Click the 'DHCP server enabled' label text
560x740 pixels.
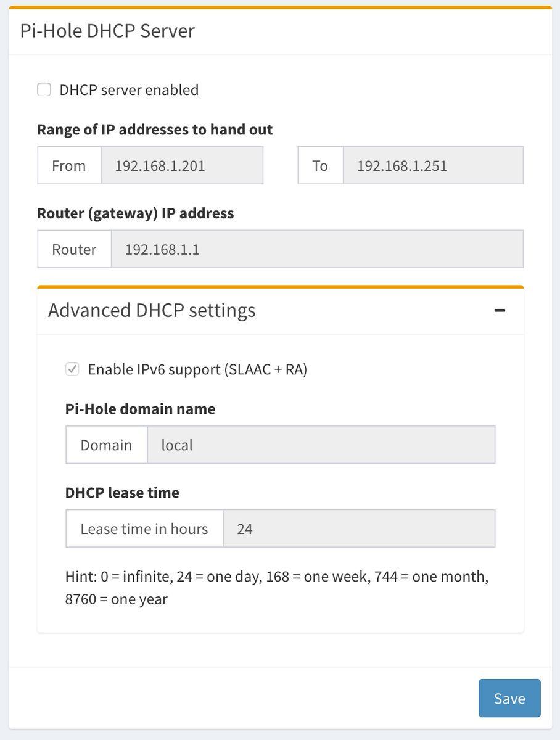click(x=129, y=90)
